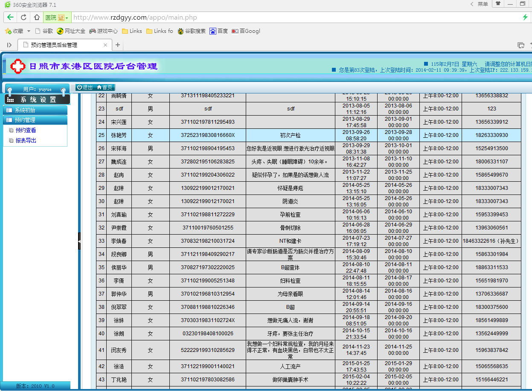Go to browser home page icon
532x392 pixels.
pos(37,17)
